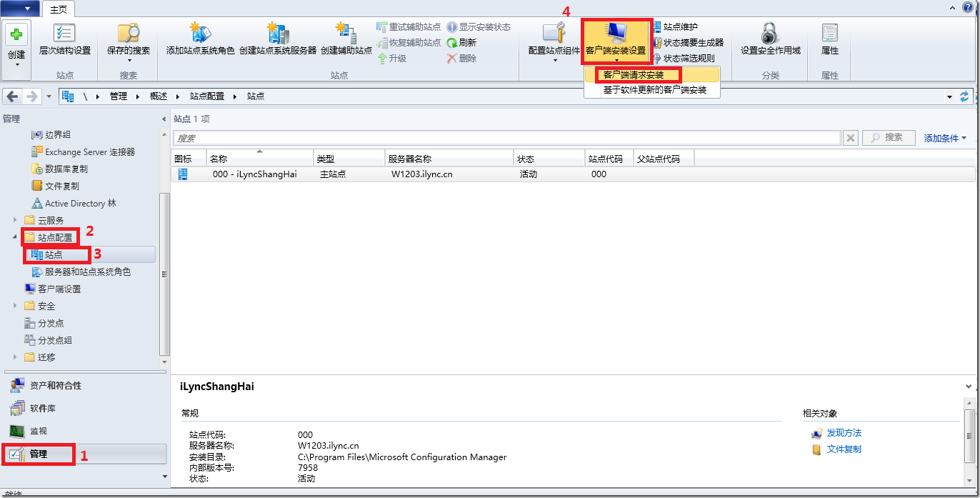Open the 文件复制 related object link
Viewport: 980px width, 498px height.
pos(844,449)
